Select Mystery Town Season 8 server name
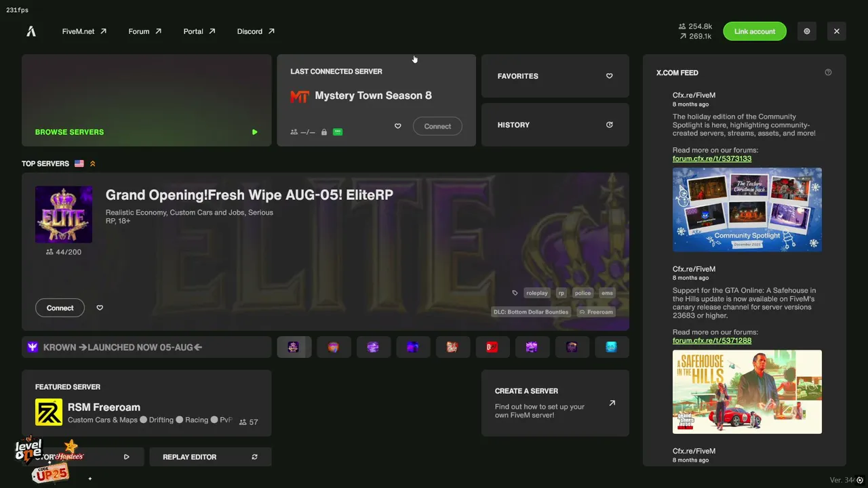The width and height of the screenshot is (868, 488). coord(373,96)
